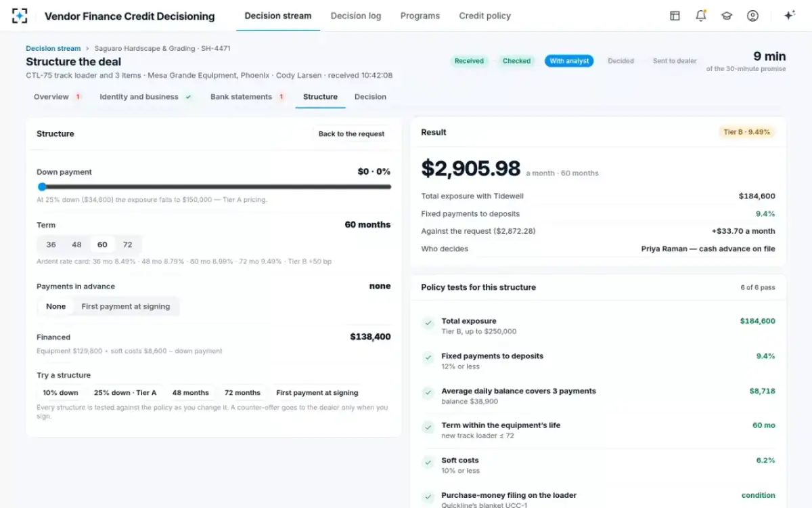Click the down payment slider handle

(x=42, y=187)
